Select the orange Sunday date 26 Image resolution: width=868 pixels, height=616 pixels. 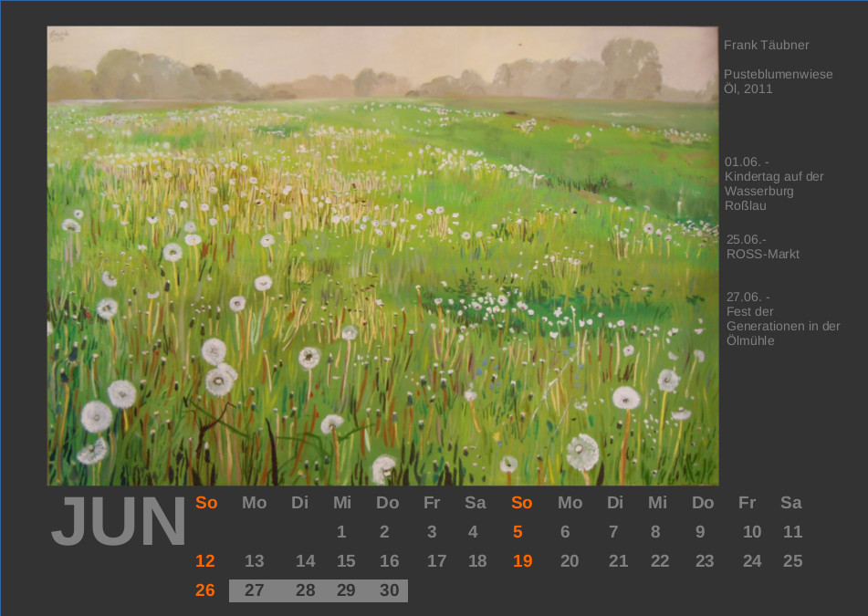click(204, 590)
